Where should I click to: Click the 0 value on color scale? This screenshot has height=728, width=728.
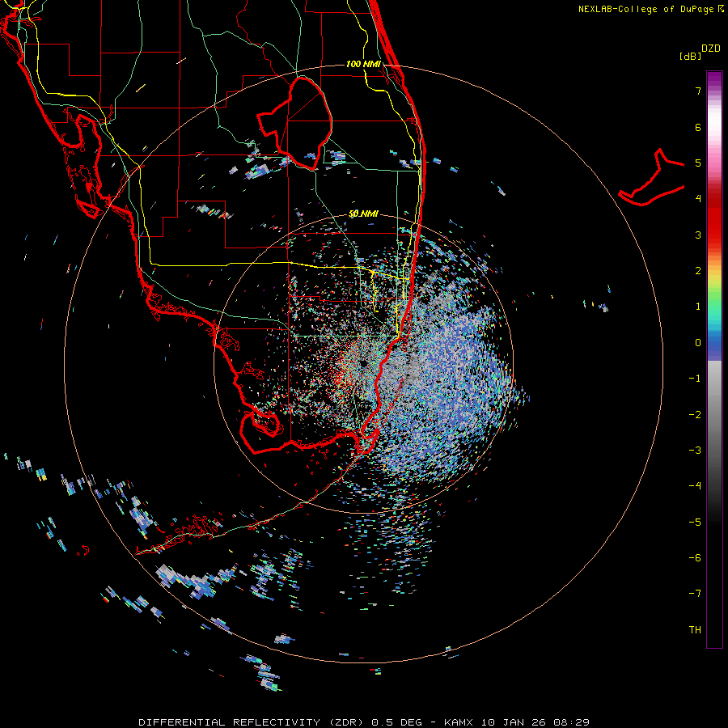(698, 343)
